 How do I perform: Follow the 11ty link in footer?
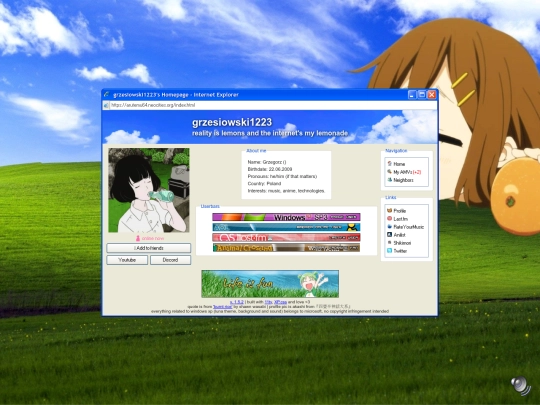click(x=268, y=302)
